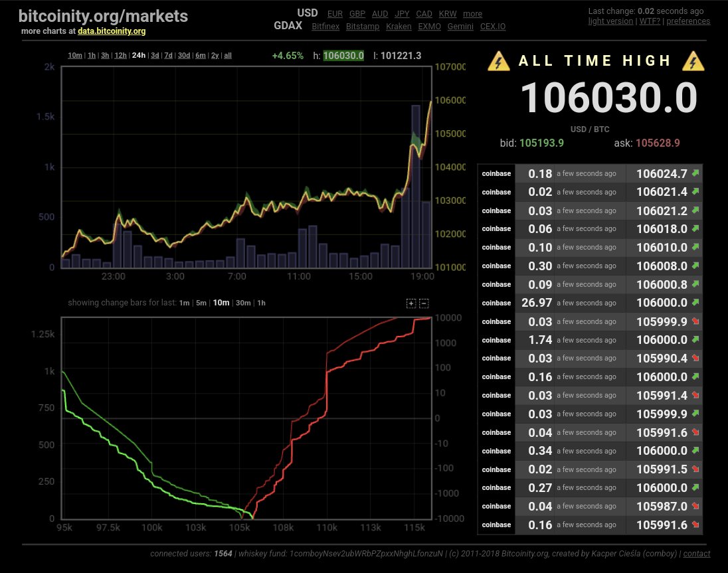Click the connected users count 1564
Viewport: 728px width, 573px height.
coord(223,554)
